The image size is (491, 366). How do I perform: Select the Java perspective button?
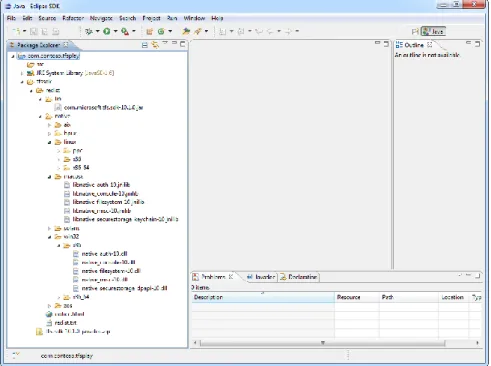click(433, 32)
